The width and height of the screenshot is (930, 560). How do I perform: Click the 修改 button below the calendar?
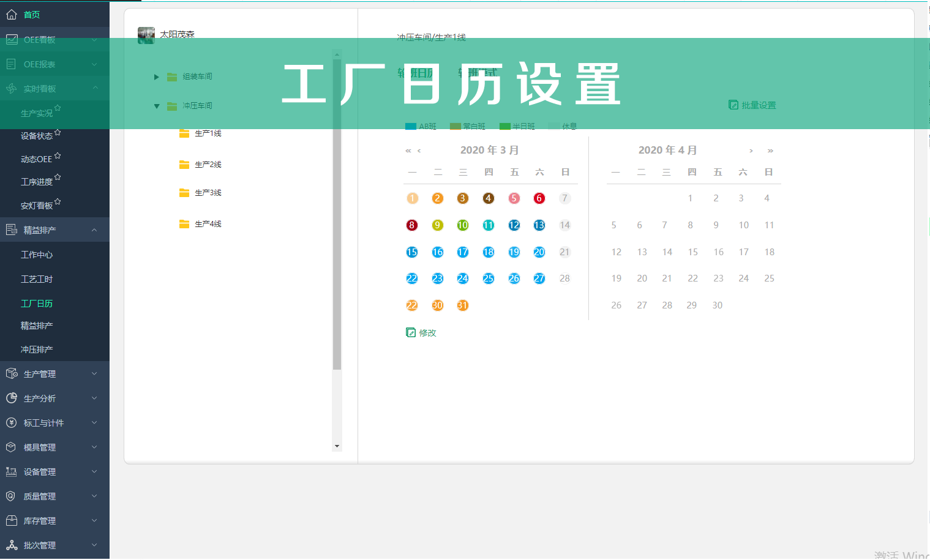pyautogui.click(x=427, y=333)
